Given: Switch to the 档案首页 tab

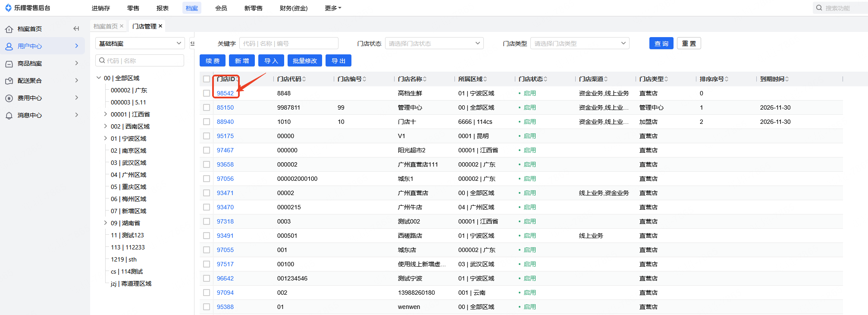Looking at the screenshot, I should coord(106,26).
